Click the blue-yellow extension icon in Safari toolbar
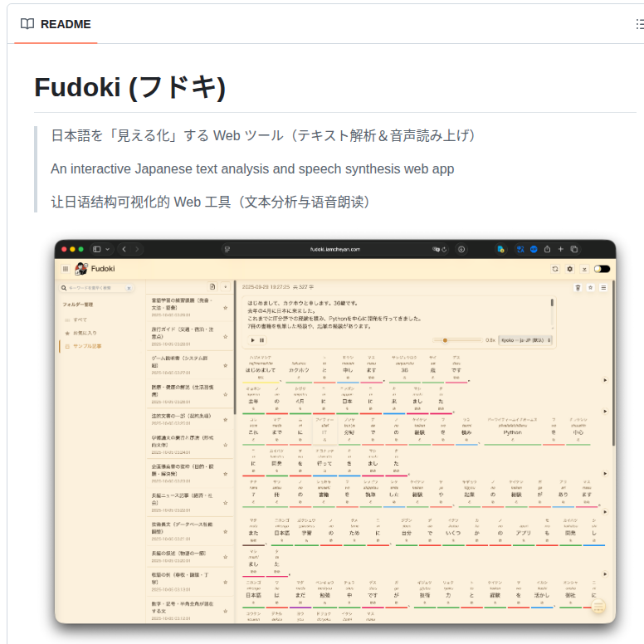 pos(500,249)
